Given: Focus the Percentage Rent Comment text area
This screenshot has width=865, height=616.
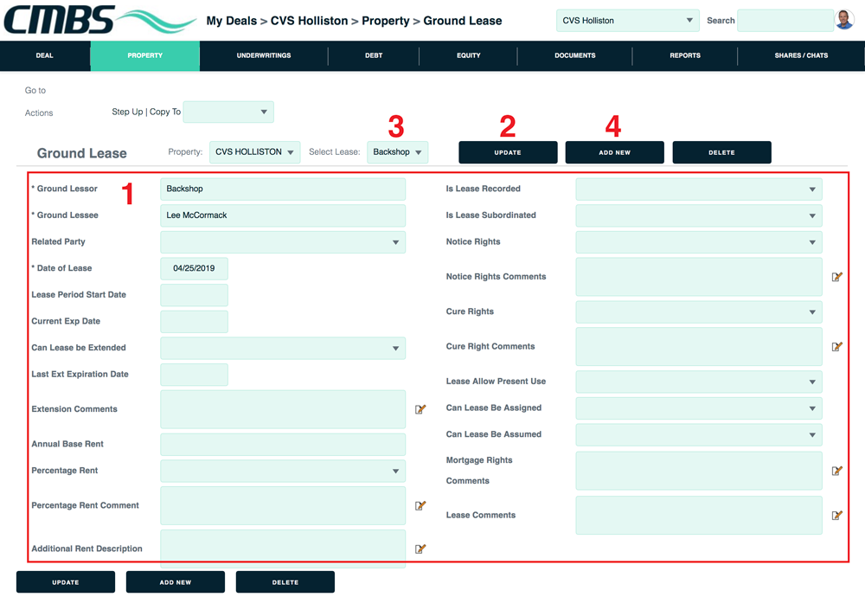Looking at the screenshot, I should pyautogui.click(x=283, y=505).
